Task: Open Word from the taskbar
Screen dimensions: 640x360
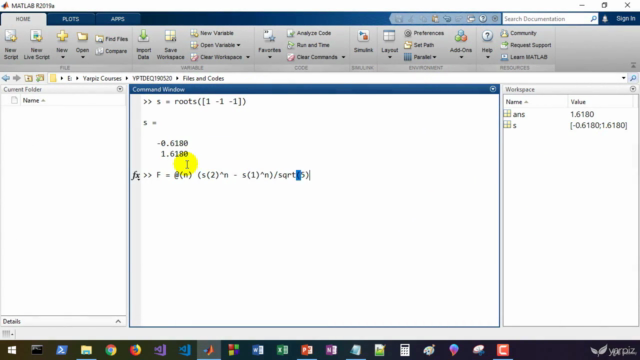Action: (258, 350)
